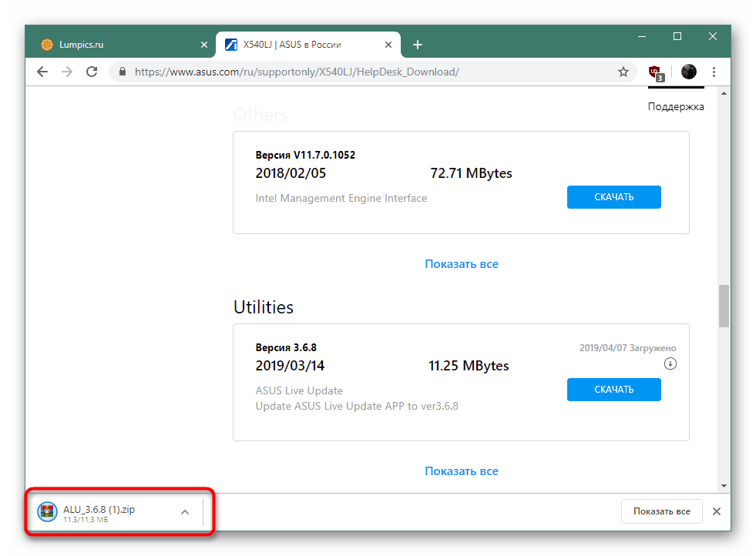Click the 72.71 MBytes size
The height and width of the screenshot is (556, 756).
(x=471, y=173)
